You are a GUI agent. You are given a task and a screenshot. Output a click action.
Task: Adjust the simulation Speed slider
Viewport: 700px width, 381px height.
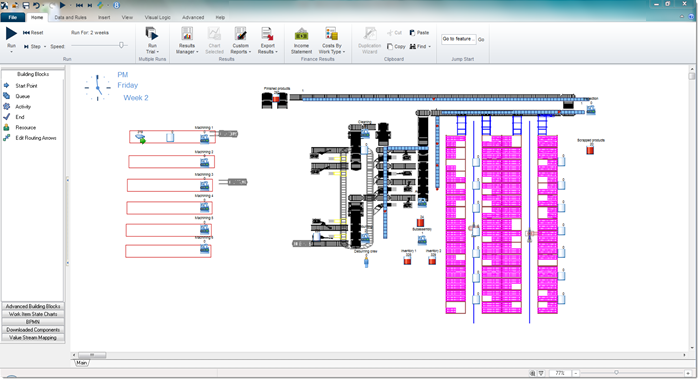(x=121, y=45)
